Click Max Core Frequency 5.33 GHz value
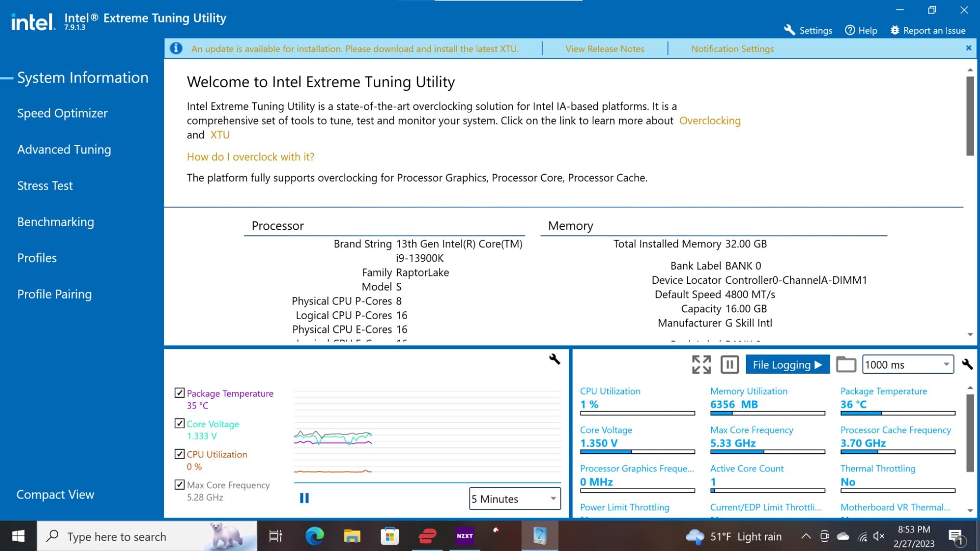Image resolution: width=980 pixels, height=551 pixels. [x=733, y=443]
